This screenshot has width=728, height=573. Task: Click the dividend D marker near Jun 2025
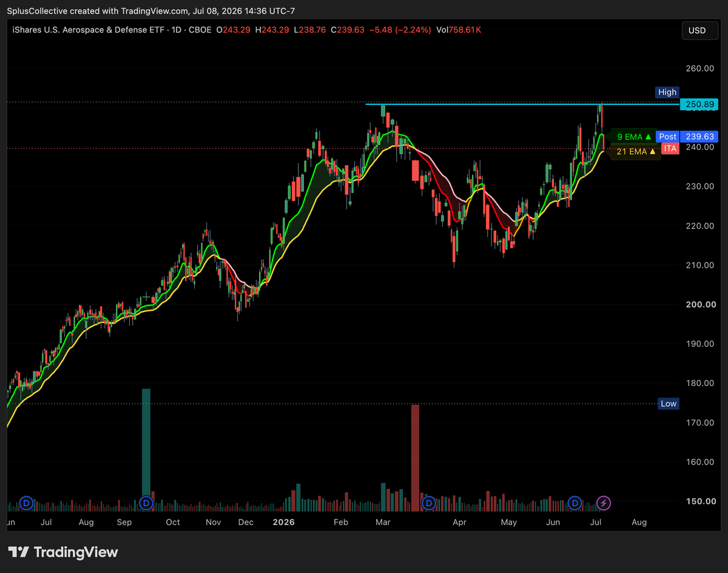coord(26,503)
